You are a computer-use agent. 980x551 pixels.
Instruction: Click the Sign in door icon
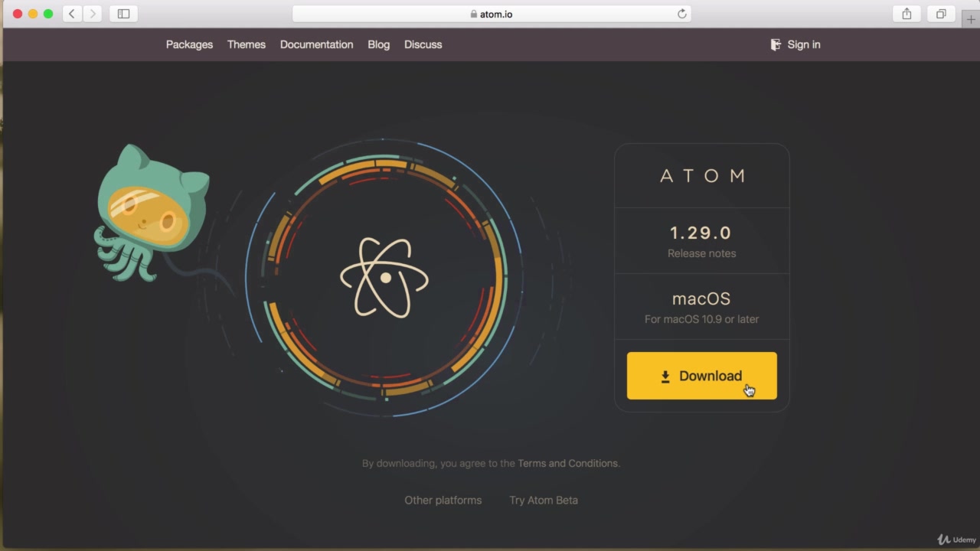776,44
